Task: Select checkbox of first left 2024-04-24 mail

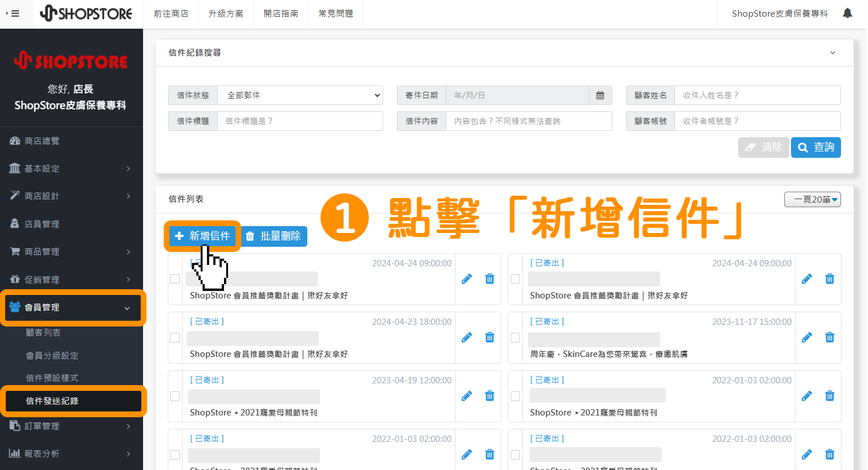Action: 175,279
